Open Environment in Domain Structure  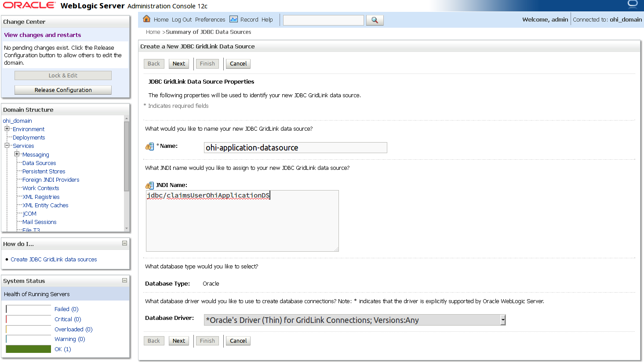tap(29, 129)
